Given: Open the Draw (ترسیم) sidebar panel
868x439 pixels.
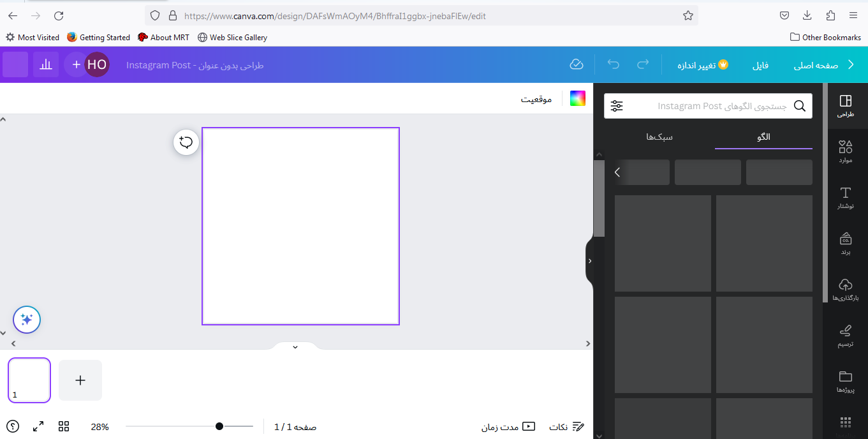Looking at the screenshot, I should 845,336.
